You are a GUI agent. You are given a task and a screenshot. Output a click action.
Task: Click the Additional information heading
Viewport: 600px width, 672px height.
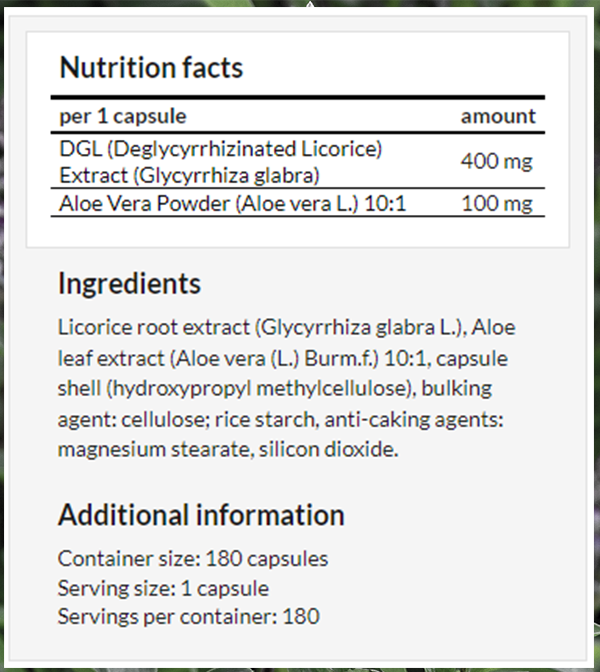coord(201,515)
